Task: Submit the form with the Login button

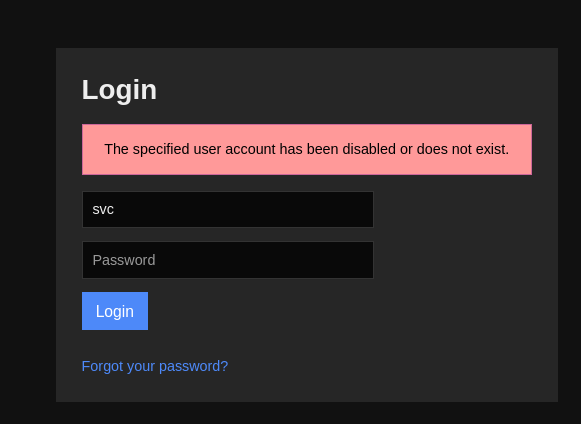Action: 115,311
